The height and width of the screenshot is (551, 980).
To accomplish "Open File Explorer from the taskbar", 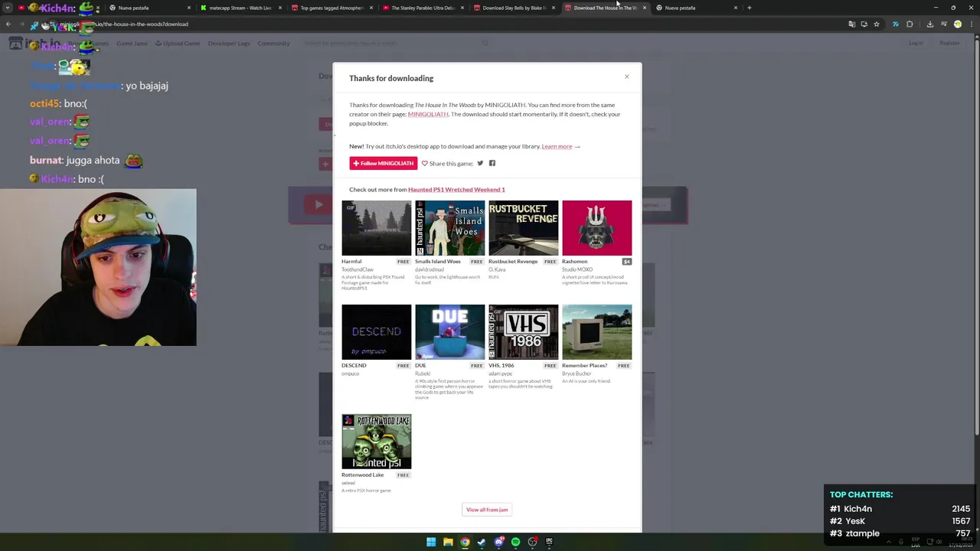I will click(x=448, y=542).
